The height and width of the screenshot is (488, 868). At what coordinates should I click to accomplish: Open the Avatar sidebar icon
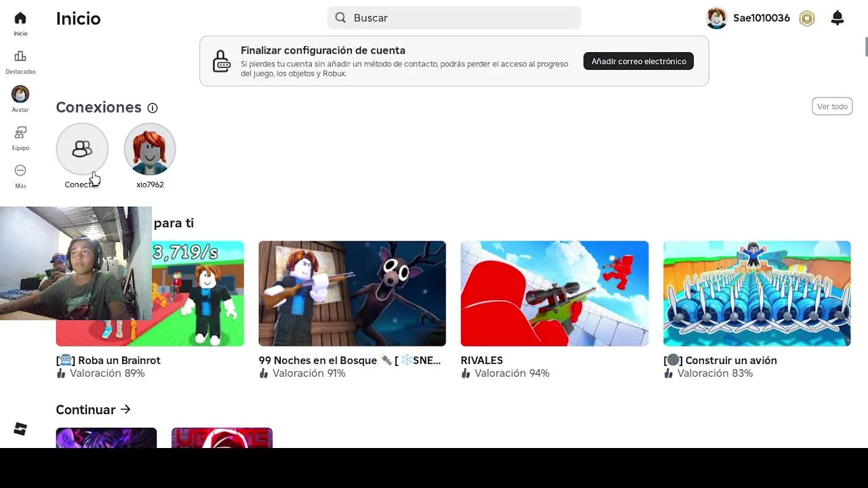pyautogui.click(x=20, y=94)
